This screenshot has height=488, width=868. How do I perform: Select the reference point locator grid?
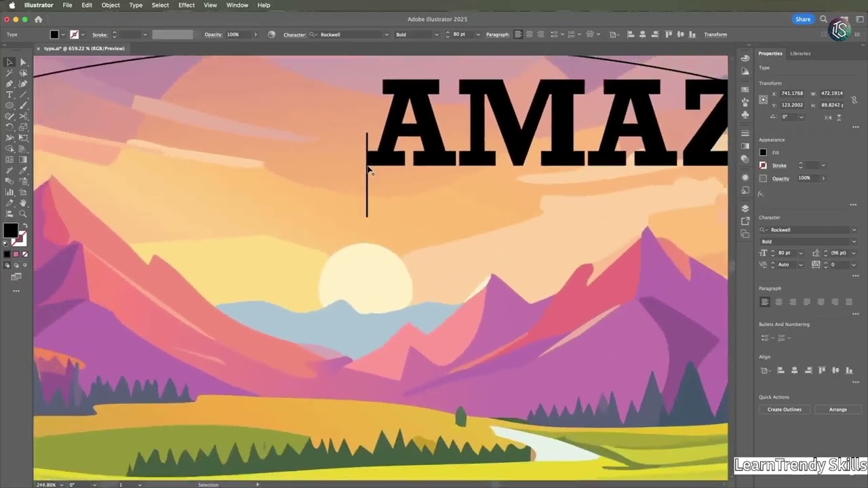(x=764, y=100)
